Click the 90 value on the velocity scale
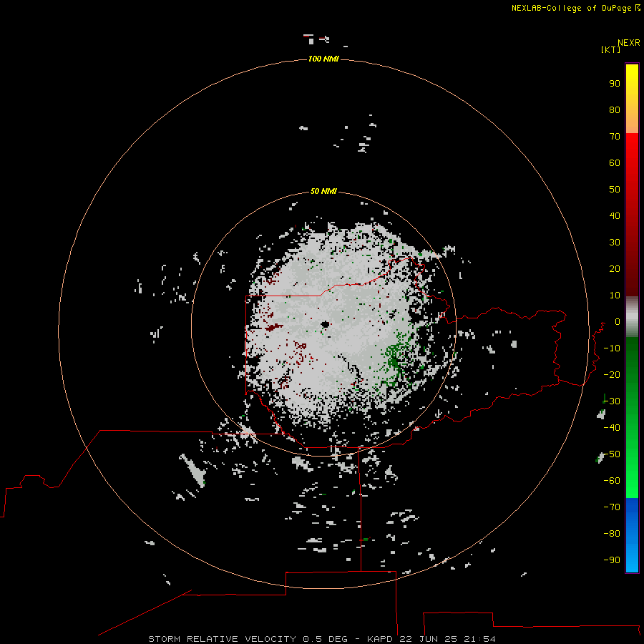The height and width of the screenshot is (644, 644). pos(615,84)
